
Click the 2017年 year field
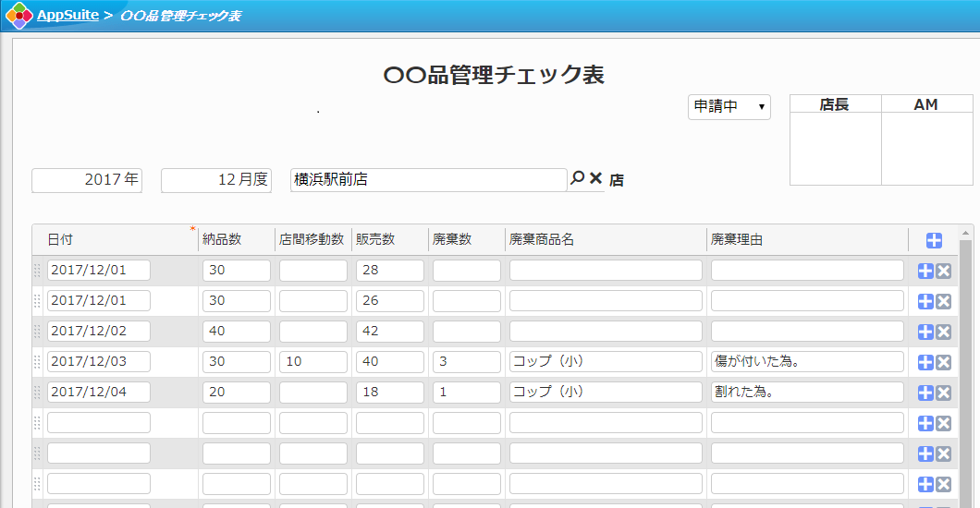87,180
